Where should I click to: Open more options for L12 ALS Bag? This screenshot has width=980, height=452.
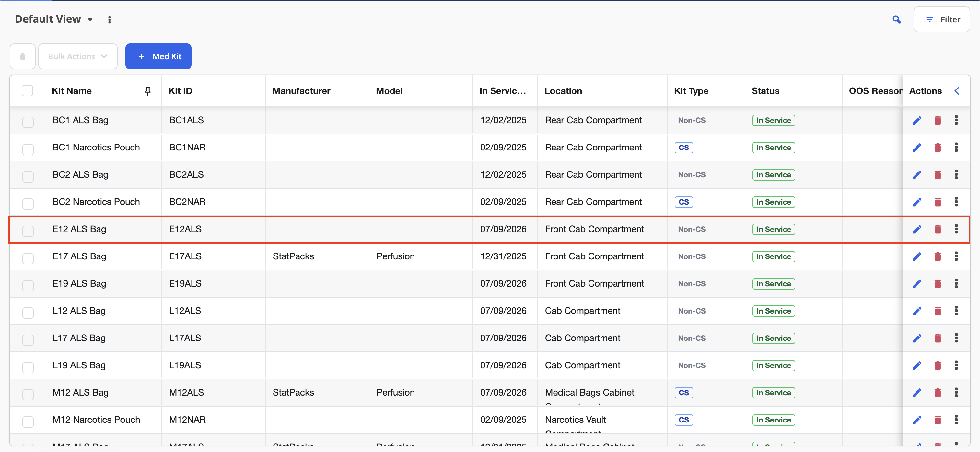click(x=956, y=310)
